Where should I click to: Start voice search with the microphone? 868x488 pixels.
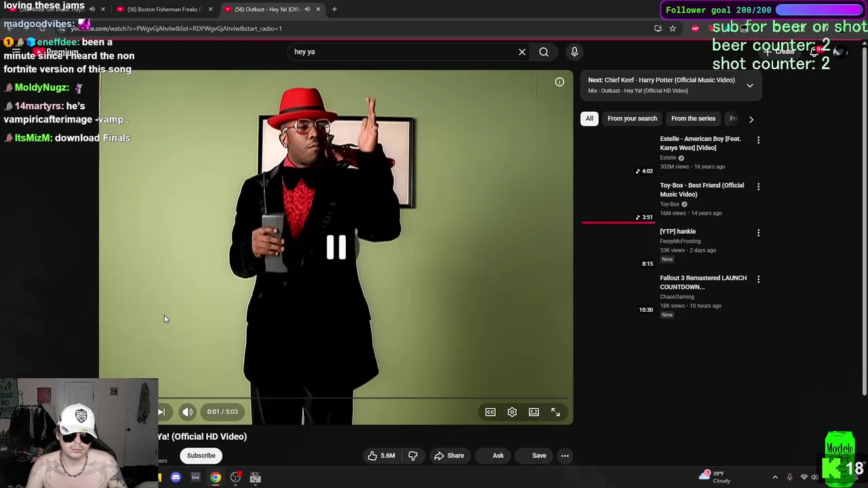(574, 52)
